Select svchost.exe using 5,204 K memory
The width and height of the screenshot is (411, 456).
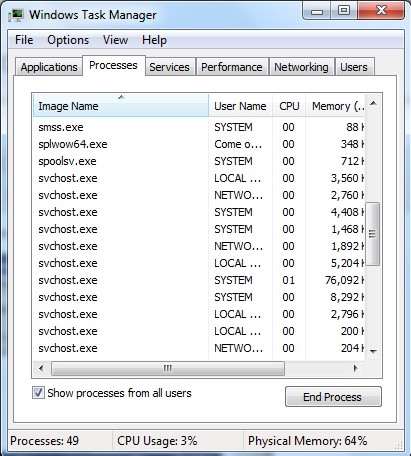199,263
